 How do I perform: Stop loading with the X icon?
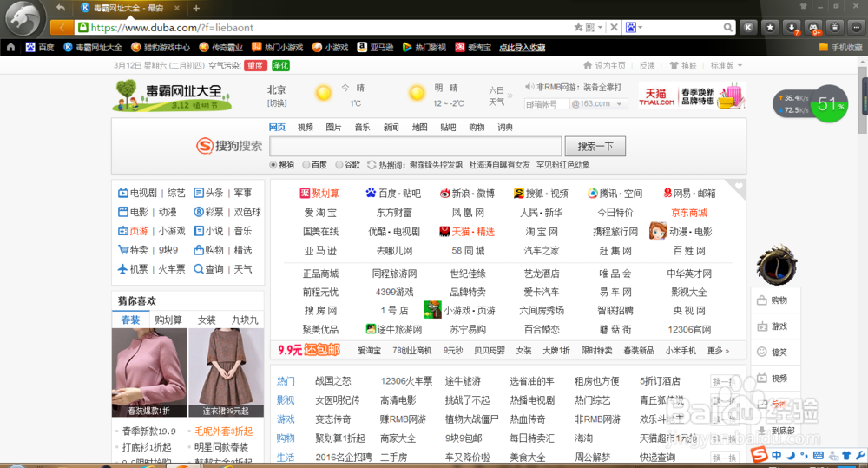(614, 27)
